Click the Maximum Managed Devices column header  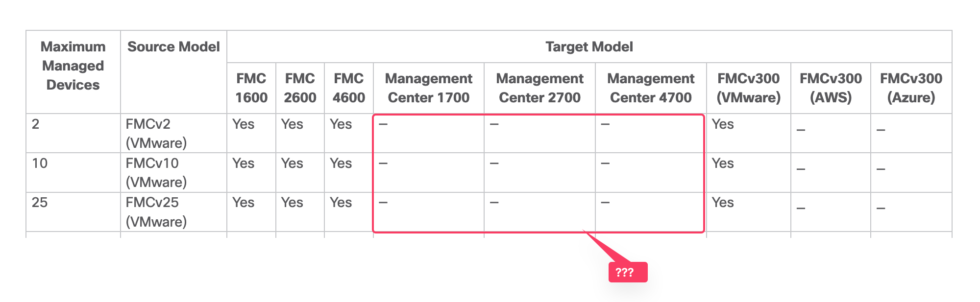[73, 66]
